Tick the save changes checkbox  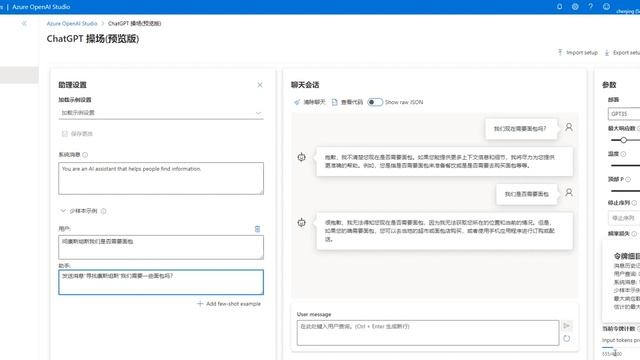pos(64,133)
